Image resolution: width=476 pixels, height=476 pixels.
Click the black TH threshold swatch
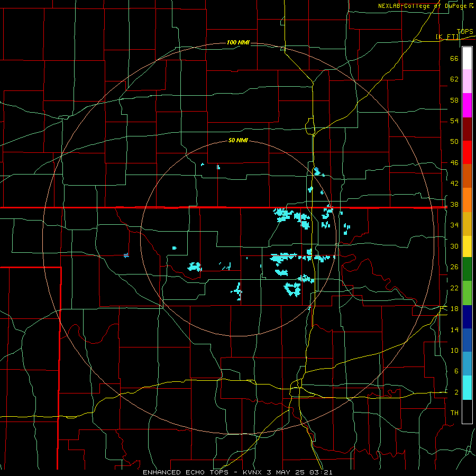point(467,411)
